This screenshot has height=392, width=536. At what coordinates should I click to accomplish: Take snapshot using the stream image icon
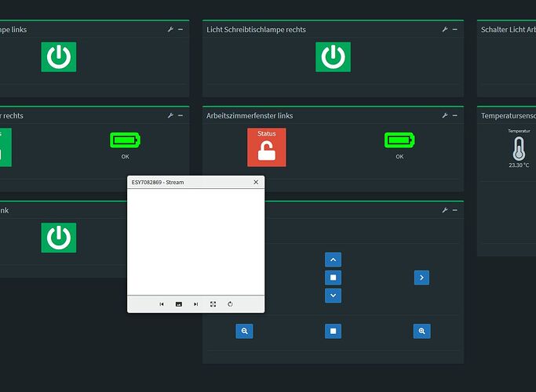(179, 304)
